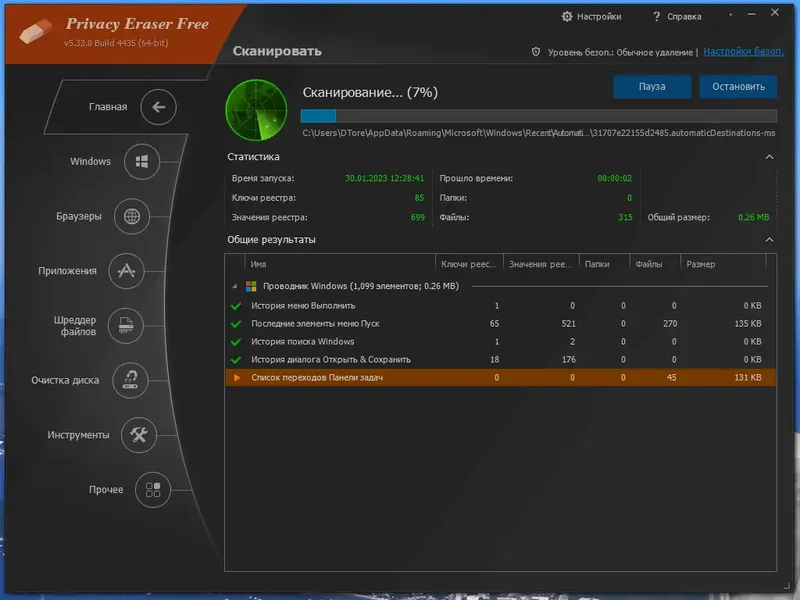800x600 pixels.
Task: Select row История диалога Открыть & Сохранить
Action: point(501,360)
